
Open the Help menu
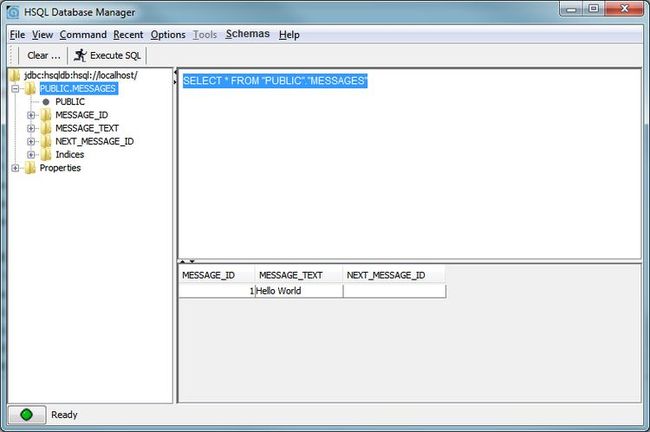point(289,35)
